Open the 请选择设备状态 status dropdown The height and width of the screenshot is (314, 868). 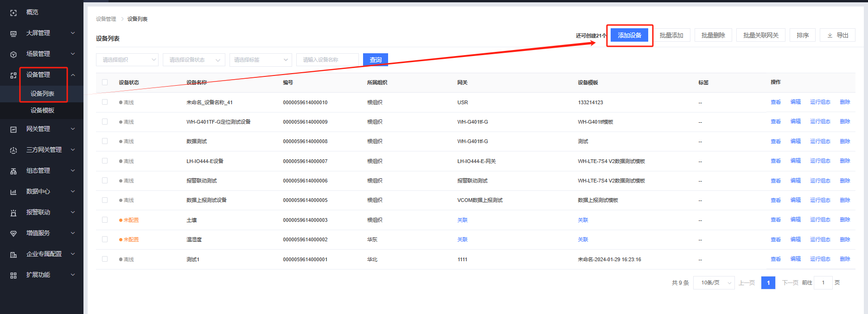(194, 60)
